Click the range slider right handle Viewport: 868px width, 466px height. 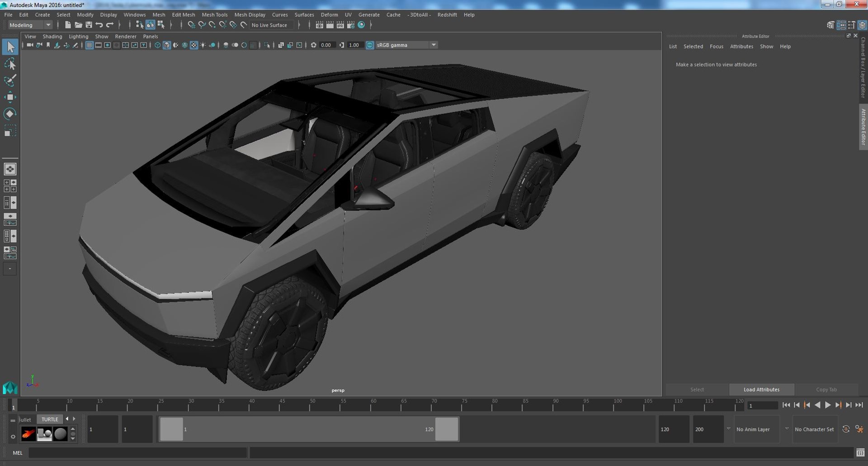click(447, 429)
